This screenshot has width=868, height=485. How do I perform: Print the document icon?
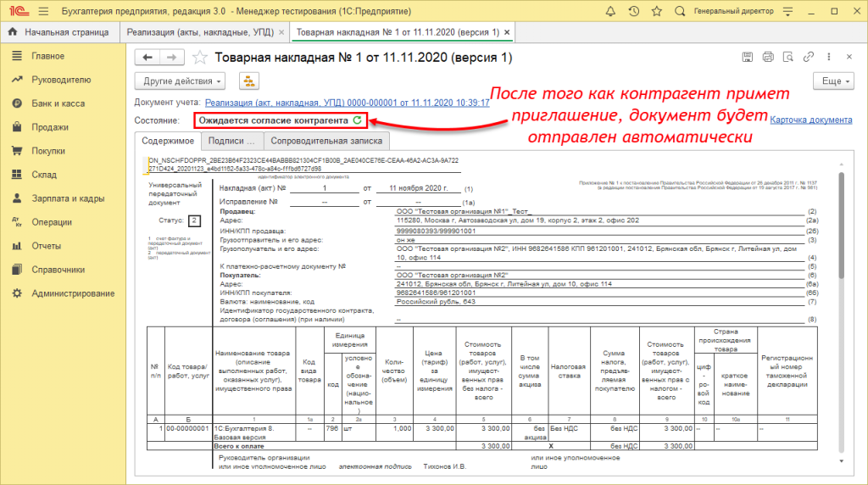tap(768, 57)
